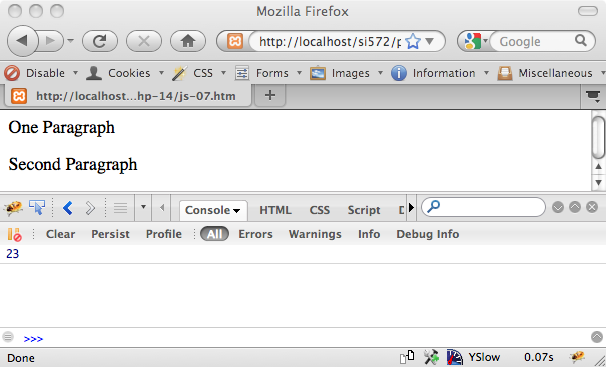Viewport: 606px width, 367px height.
Task: Open a new tab with plus button
Action: [x=270, y=95]
